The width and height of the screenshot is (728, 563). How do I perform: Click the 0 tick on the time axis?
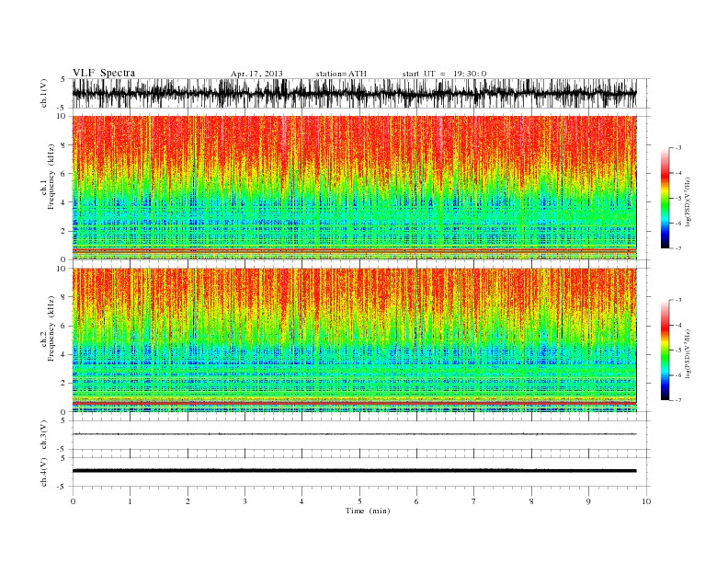tap(73, 501)
